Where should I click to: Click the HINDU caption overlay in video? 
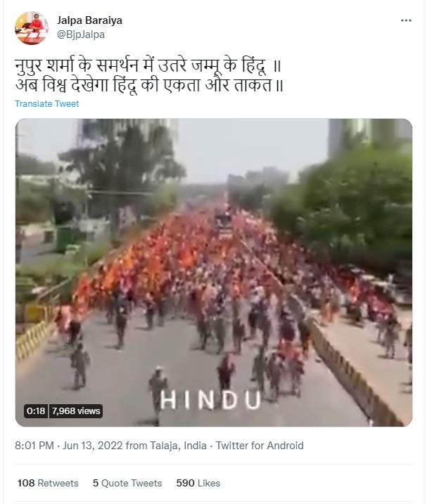(210, 400)
